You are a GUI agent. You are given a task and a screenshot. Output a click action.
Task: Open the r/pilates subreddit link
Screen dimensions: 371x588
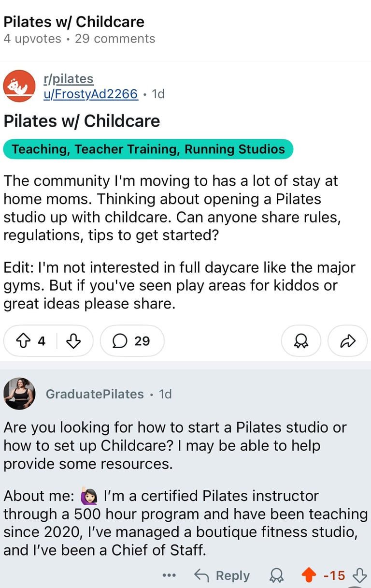click(x=69, y=78)
